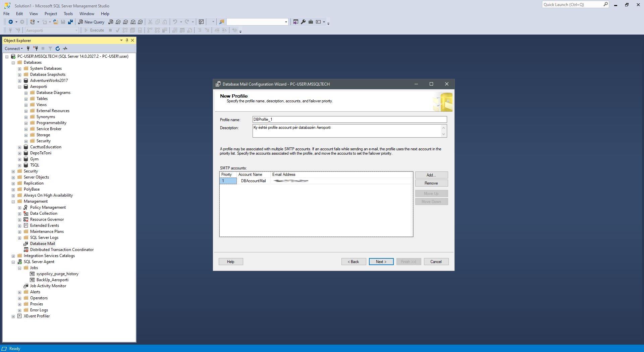Screen dimensions: 644x352
Task: Open Activity Monitor in Object Explorer toolbar
Action: pyautogui.click(x=65, y=48)
